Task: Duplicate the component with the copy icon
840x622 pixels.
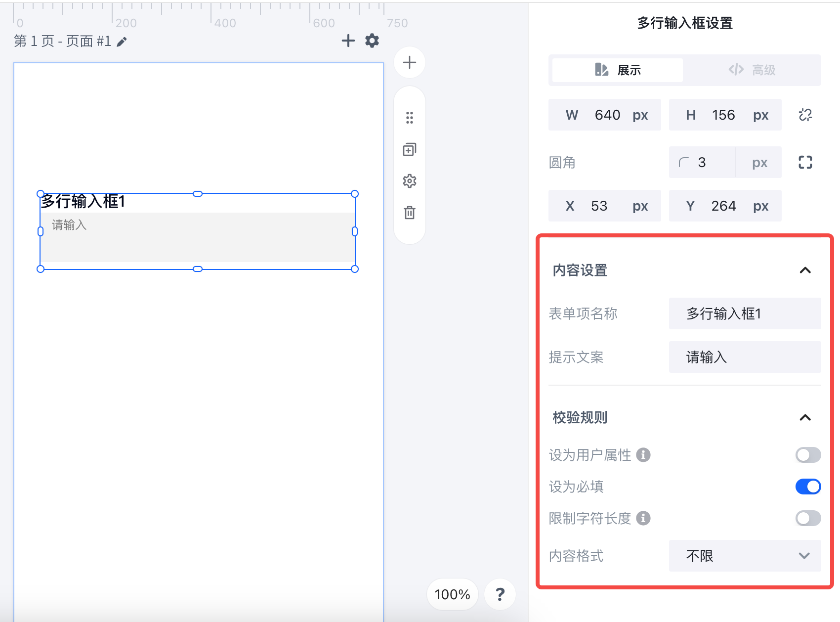Action: click(x=410, y=149)
